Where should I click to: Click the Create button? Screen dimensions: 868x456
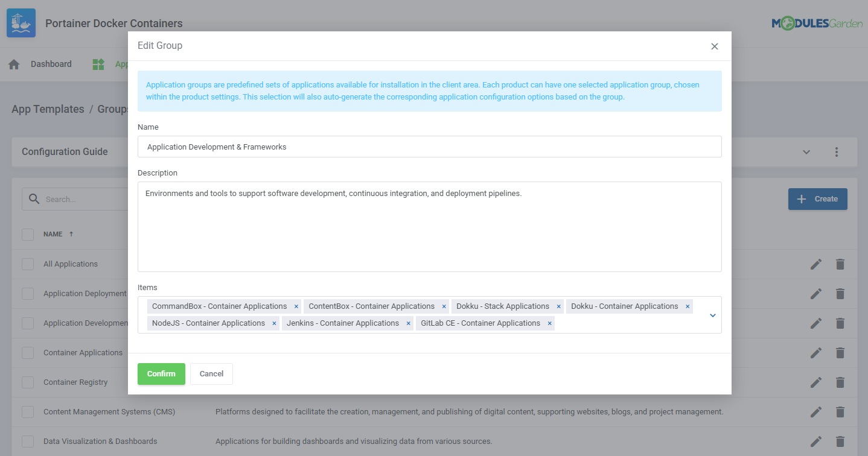coord(817,198)
